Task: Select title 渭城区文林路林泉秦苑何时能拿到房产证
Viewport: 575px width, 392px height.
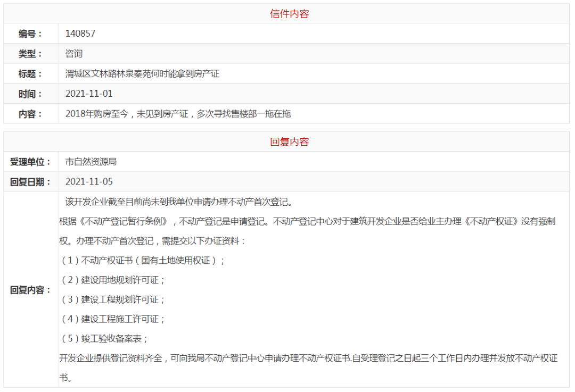Action: point(142,73)
